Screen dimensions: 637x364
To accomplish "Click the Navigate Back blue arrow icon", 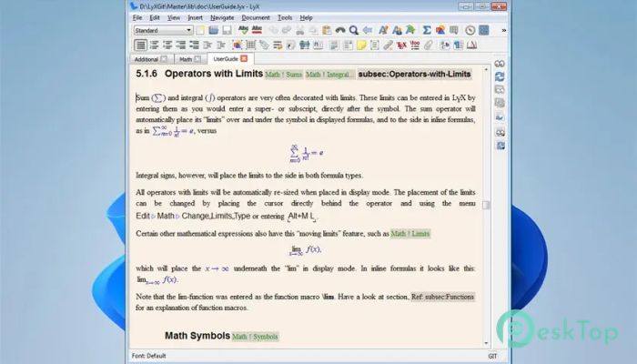I will [x=368, y=30].
